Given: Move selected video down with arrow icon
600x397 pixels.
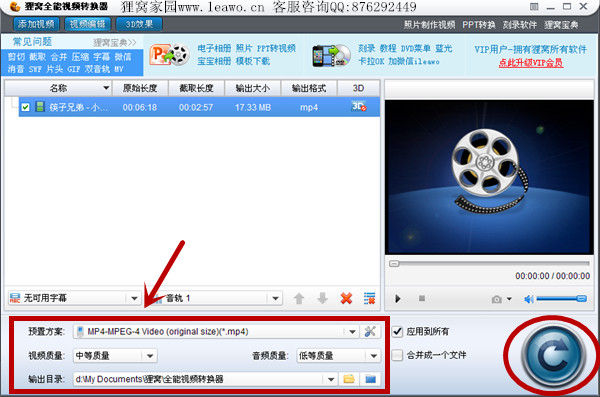Looking at the screenshot, I should click(323, 298).
